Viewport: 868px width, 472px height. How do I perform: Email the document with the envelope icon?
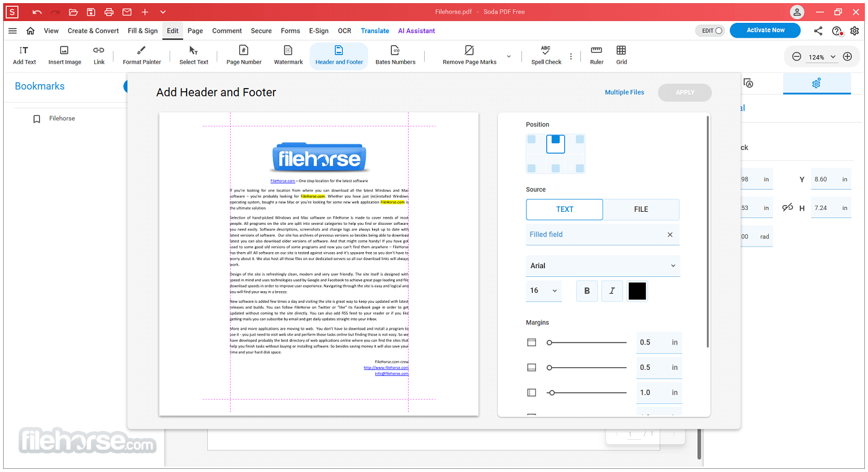click(x=127, y=12)
